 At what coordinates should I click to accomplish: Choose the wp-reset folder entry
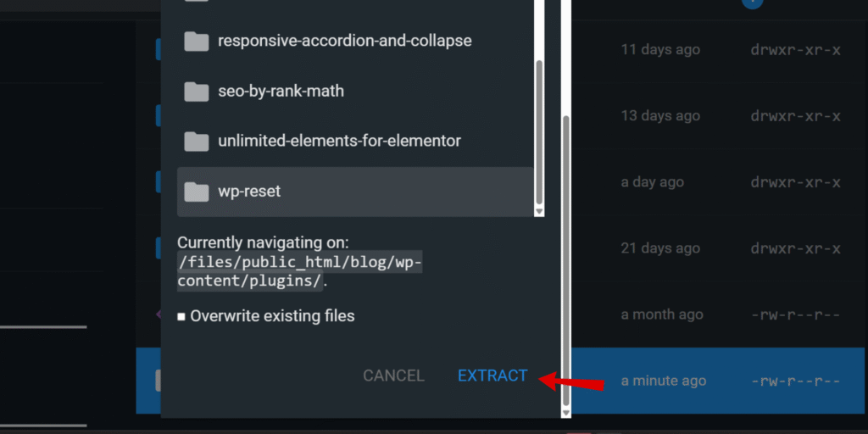click(x=355, y=192)
